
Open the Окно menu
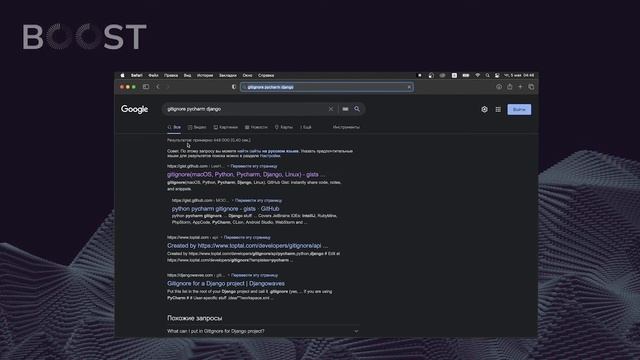pos(247,76)
